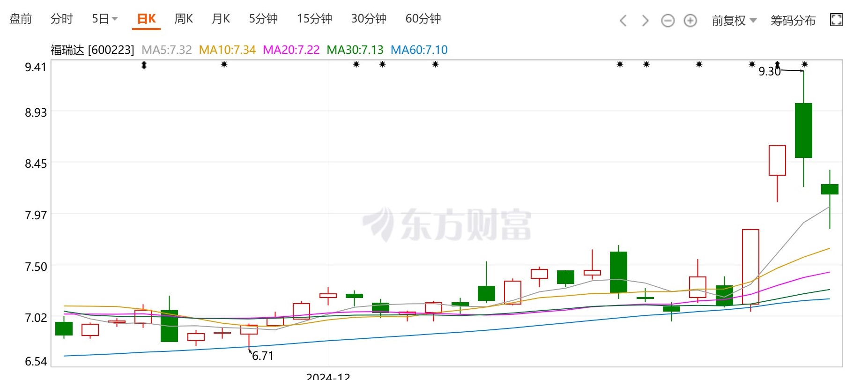Click the tall green candle at 9.30 high
The height and width of the screenshot is (380, 868).
coord(803,130)
